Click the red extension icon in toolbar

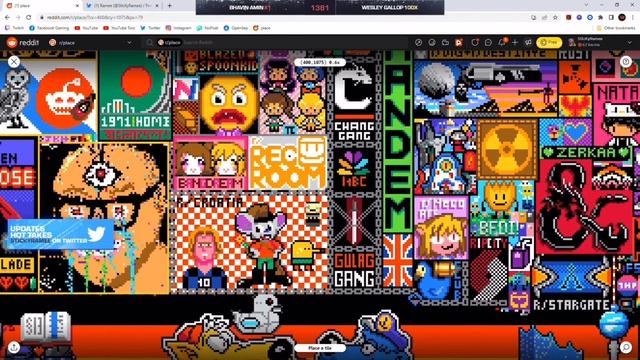(x=569, y=18)
